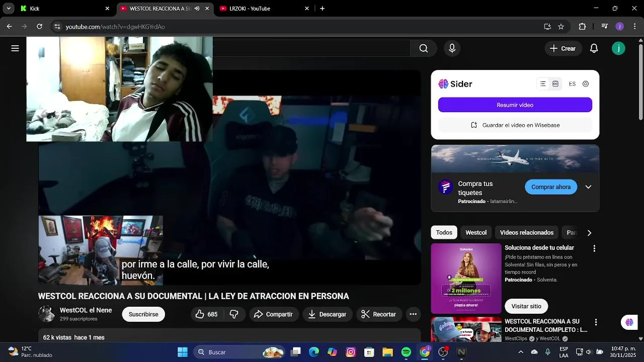This screenshot has height=362, width=644.
Task: Close the LRZOKI - YouTube tab
Action: tap(307, 9)
